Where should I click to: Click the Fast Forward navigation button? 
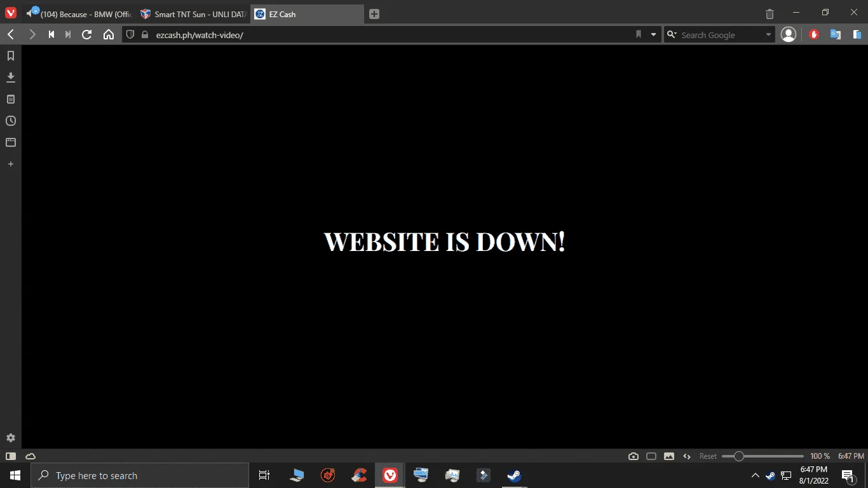click(68, 34)
